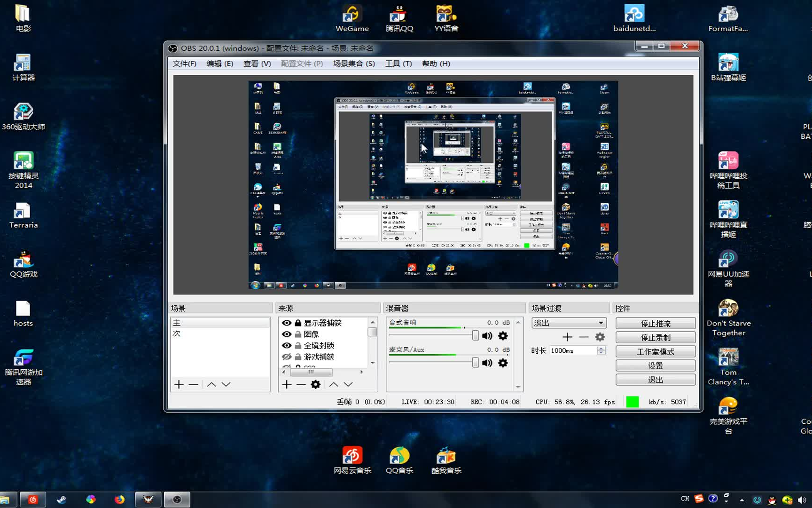Remove the scene transition with the minus icon
The width and height of the screenshot is (812, 508).
click(x=584, y=337)
